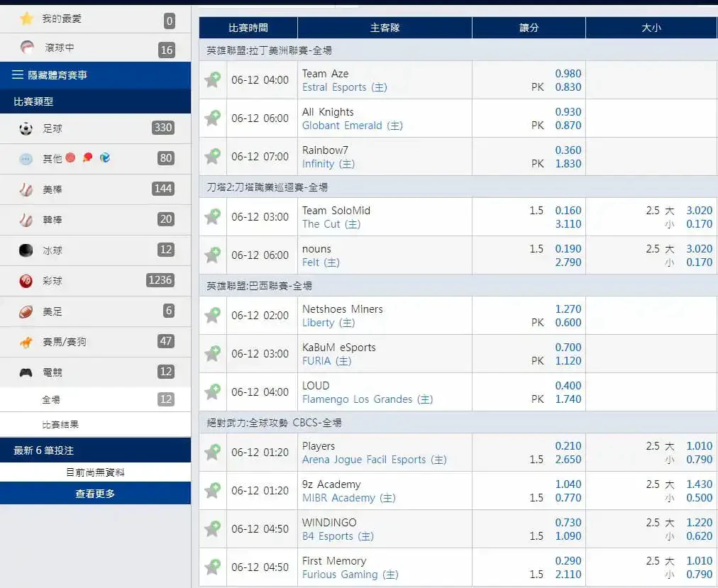Screen dimensions: 718x588
Task: Favorite the nouns vs Felt match
Action: (213, 255)
